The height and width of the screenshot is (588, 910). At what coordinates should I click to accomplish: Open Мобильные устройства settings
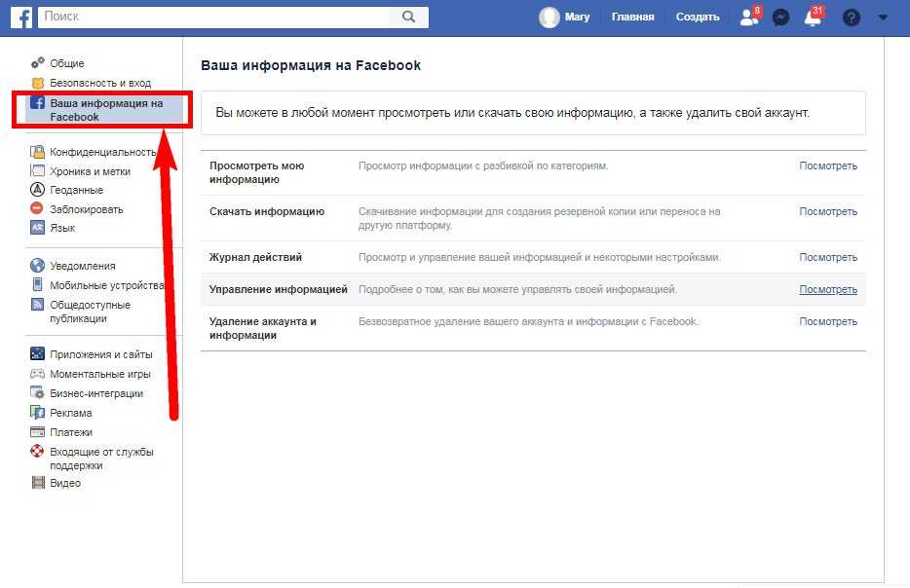tap(107, 285)
